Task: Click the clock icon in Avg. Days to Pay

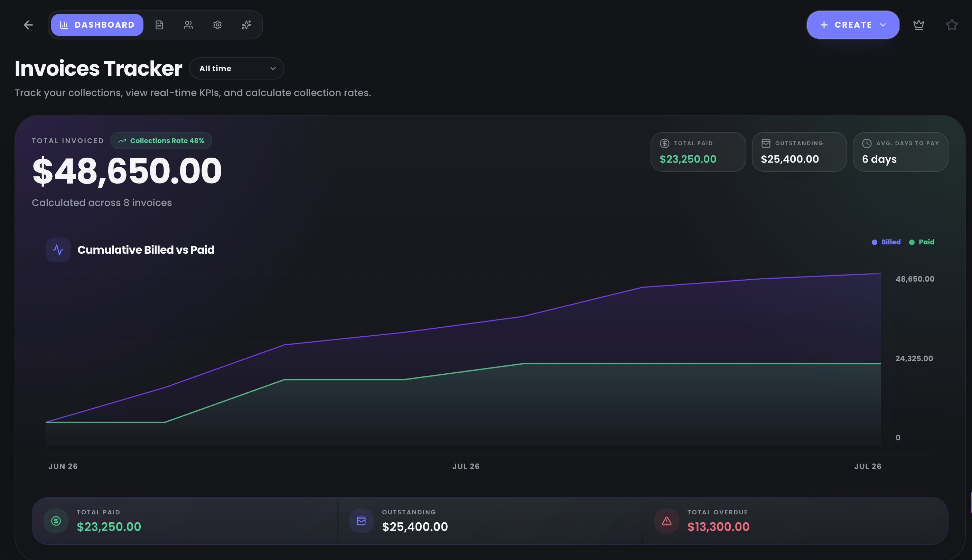Action: click(867, 143)
